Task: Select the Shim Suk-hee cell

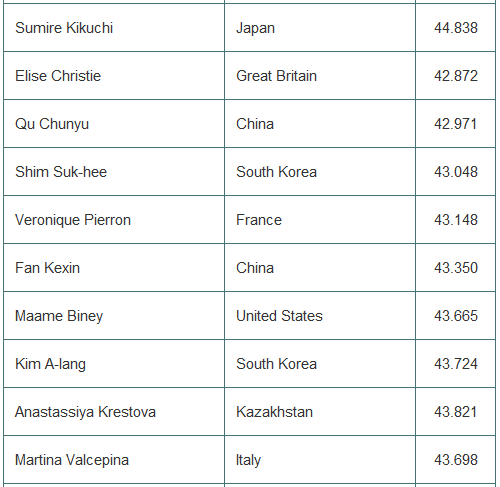Action: pos(114,172)
